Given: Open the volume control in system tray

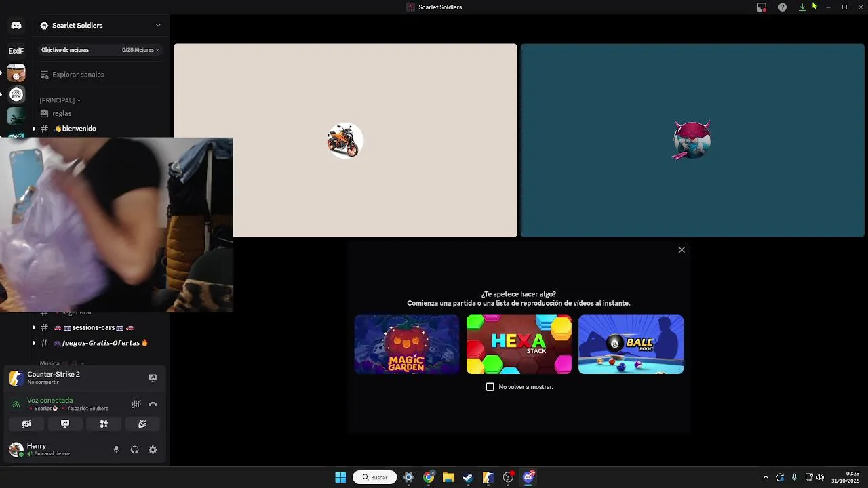Looking at the screenshot, I should [820, 477].
